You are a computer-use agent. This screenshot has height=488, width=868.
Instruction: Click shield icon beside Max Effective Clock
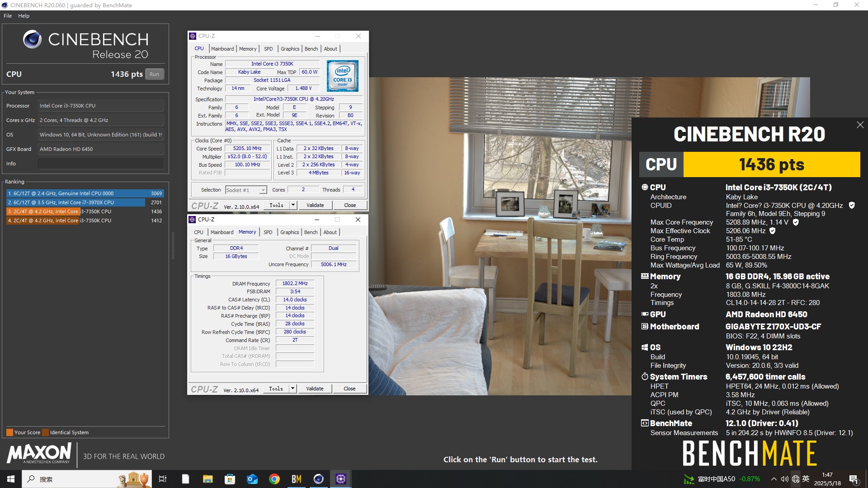pyautogui.click(x=773, y=231)
